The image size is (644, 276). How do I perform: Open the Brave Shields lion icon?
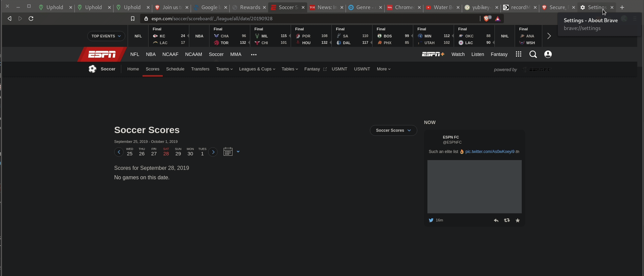487,19
